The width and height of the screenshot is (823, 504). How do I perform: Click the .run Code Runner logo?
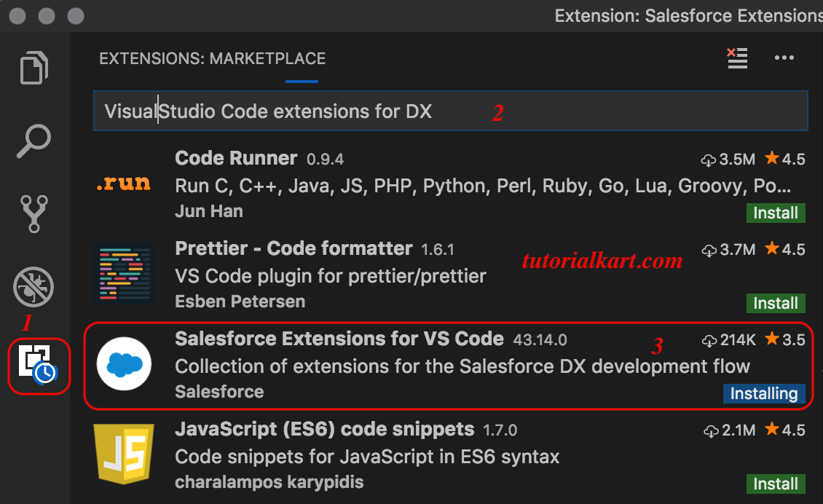click(123, 184)
